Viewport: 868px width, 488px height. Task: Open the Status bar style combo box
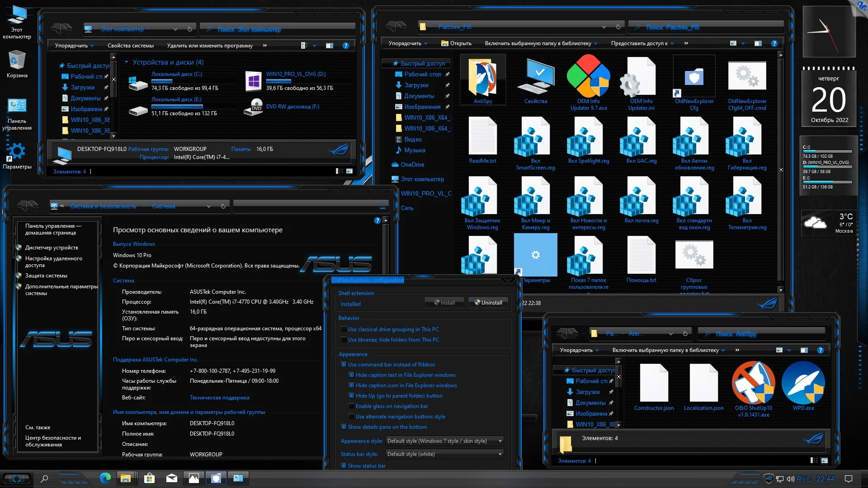click(x=444, y=454)
